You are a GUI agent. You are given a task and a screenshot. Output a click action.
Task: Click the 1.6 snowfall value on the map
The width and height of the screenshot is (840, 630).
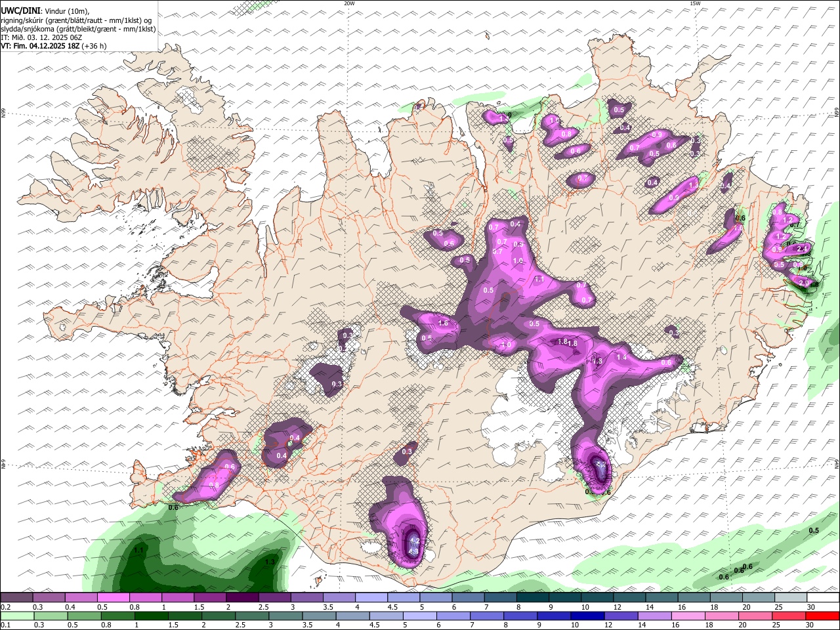coord(443,323)
